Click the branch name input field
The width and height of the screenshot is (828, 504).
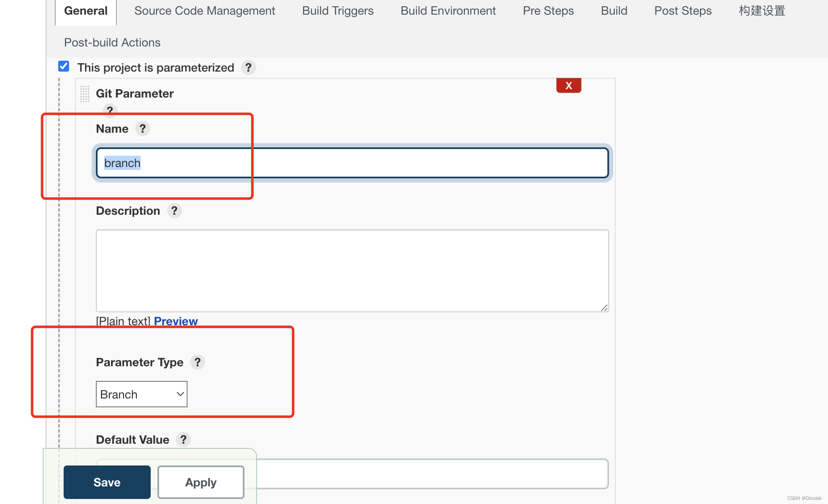[x=351, y=163]
